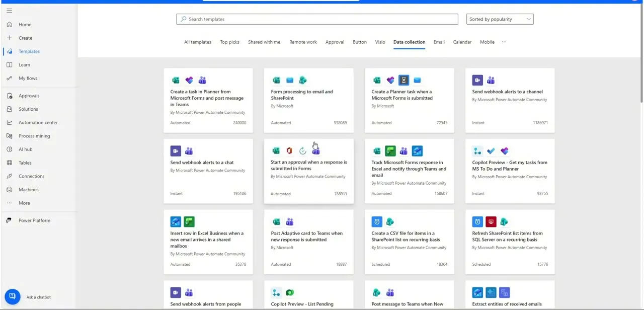
Task: Switch to Button tab
Action: pos(360,42)
